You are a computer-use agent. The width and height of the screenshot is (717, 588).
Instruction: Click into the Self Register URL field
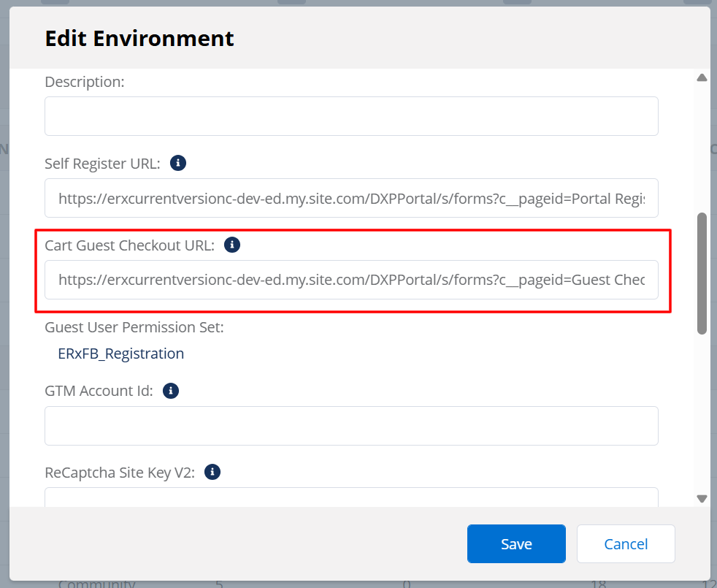(x=351, y=198)
